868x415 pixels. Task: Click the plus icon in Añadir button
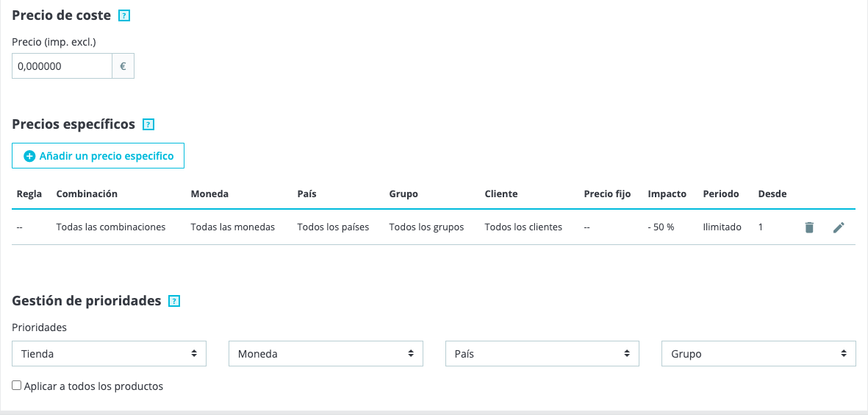click(30, 156)
